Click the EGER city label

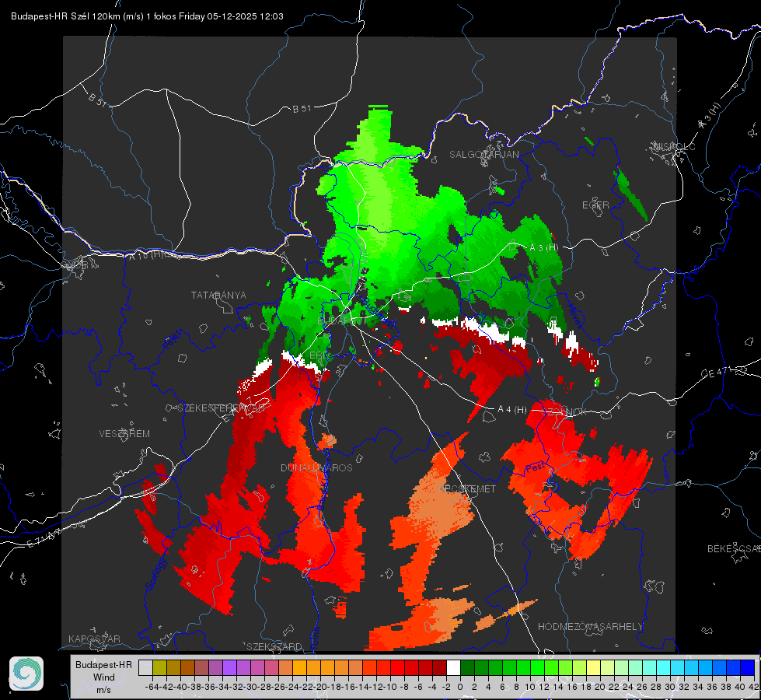coord(595,205)
